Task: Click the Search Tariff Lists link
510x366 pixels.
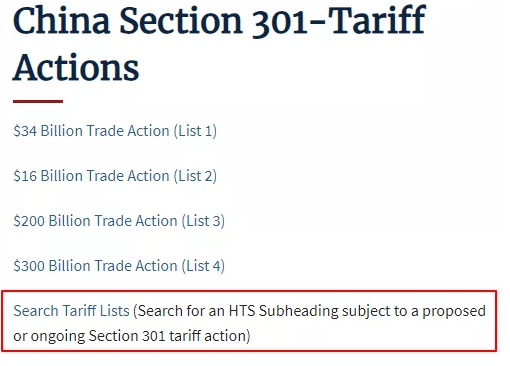Action: click(x=71, y=311)
